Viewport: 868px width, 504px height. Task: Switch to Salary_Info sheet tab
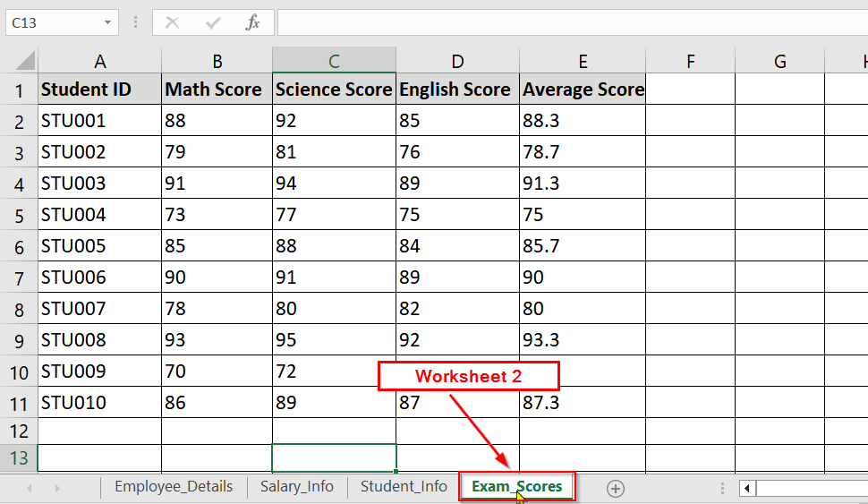point(297,487)
